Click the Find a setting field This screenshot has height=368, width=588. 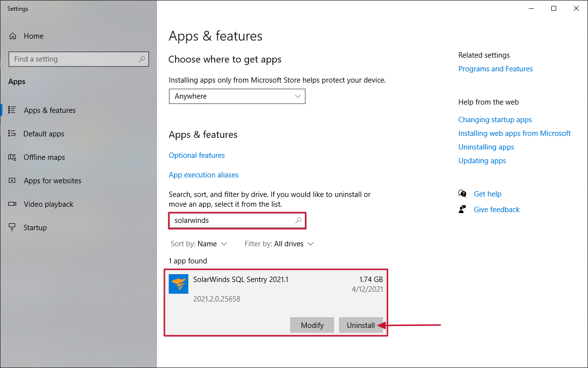click(x=73, y=59)
